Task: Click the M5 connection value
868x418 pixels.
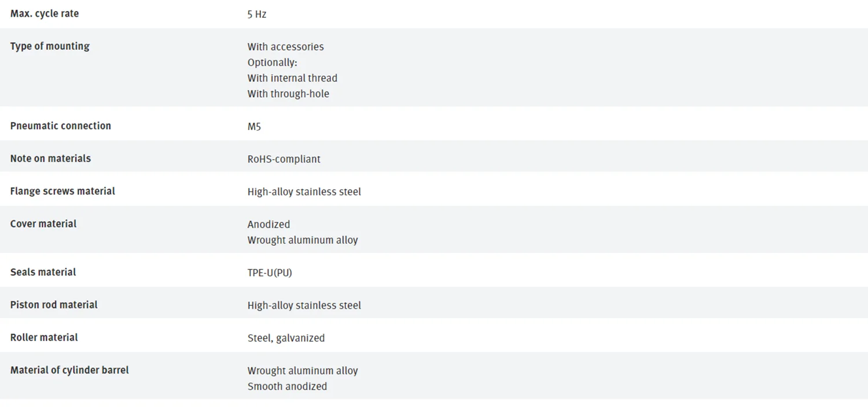Action: point(254,127)
